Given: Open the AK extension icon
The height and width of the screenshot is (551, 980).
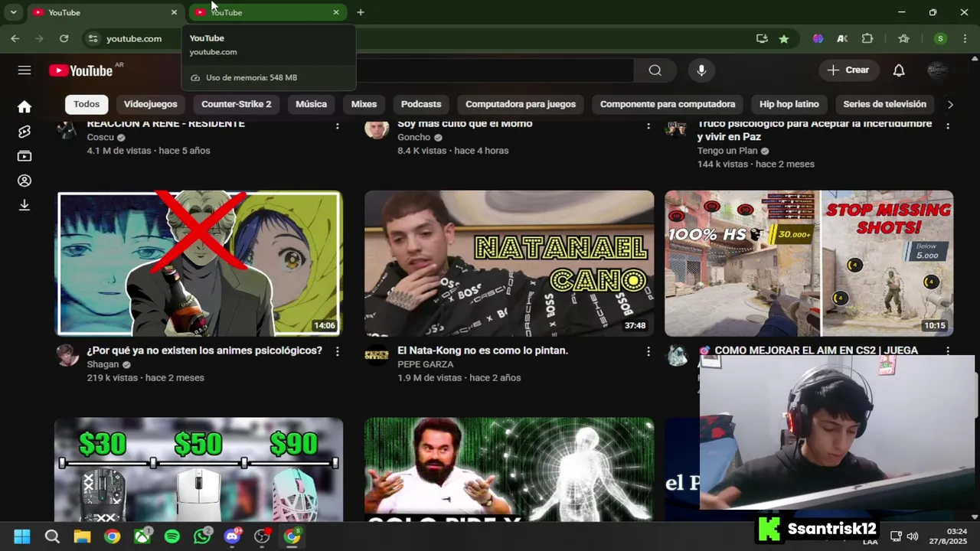Looking at the screenshot, I should (x=842, y=38).
